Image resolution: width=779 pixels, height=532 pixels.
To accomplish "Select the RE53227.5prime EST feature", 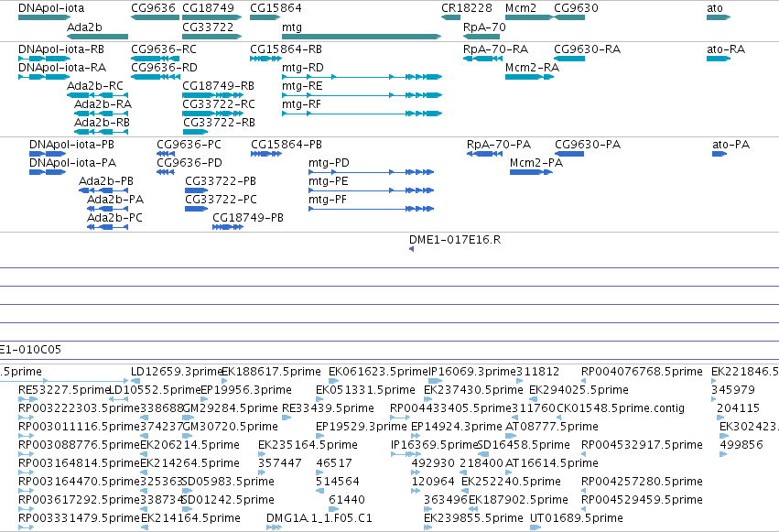I will [x=27, y=399].
